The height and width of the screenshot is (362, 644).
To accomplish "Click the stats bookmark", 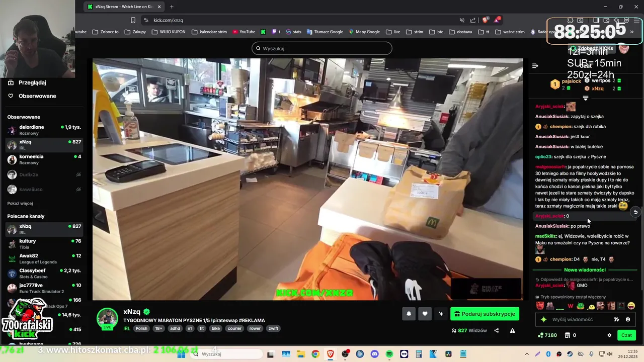I will (x=293, y=32).
